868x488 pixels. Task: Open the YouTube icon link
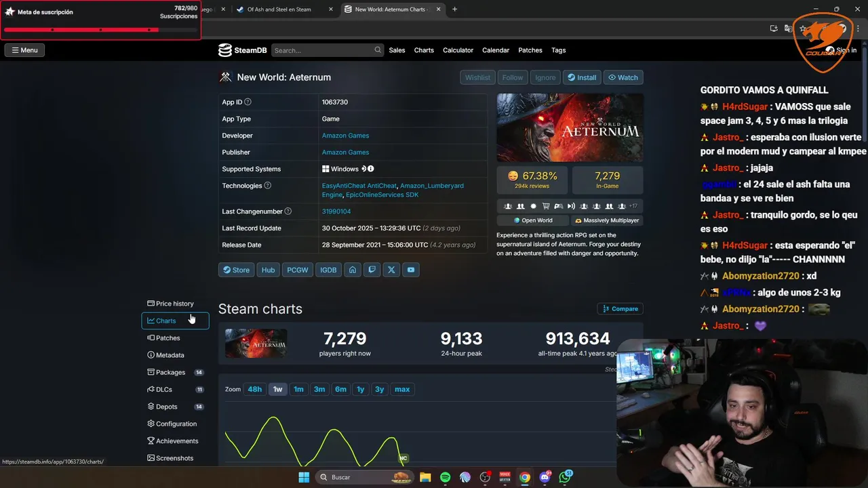(x=411, y=270)
